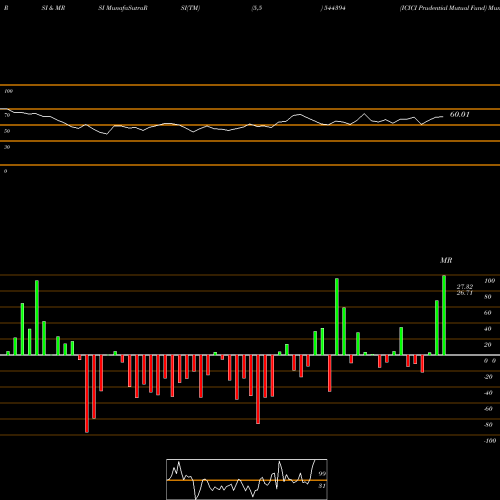
Task: Click the MR axis label 100
Action: tap(489, 281)
